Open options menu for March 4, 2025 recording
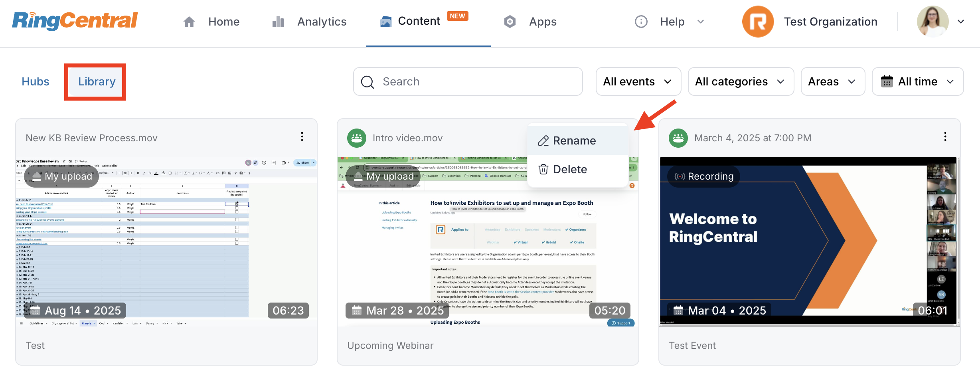Viewport: 980px width, 376px height. 945,137
